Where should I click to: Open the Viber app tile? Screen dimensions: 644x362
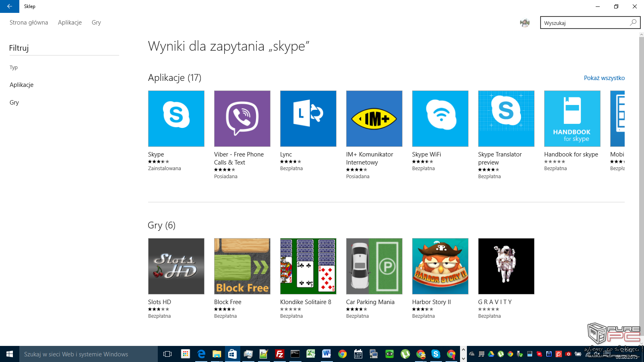(242, 119)
